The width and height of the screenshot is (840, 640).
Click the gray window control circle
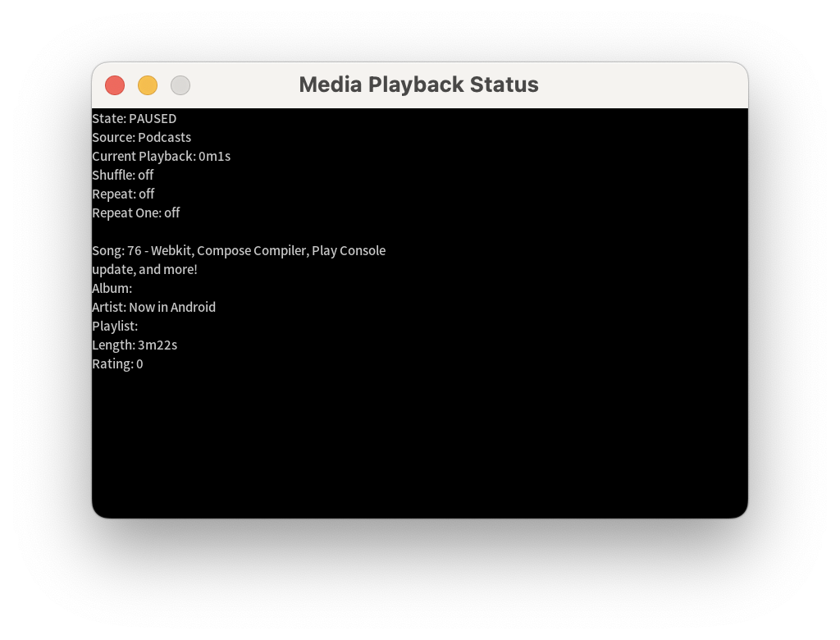(x=180, y=85)
